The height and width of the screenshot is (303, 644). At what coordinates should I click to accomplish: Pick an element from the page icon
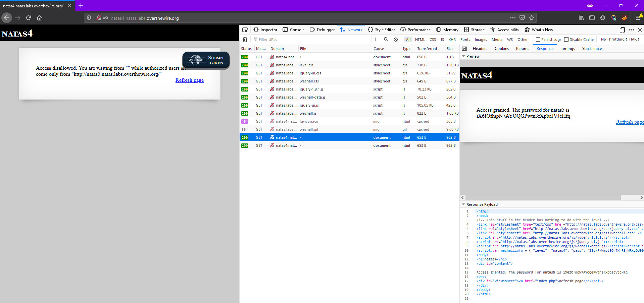tap(245, 30)
